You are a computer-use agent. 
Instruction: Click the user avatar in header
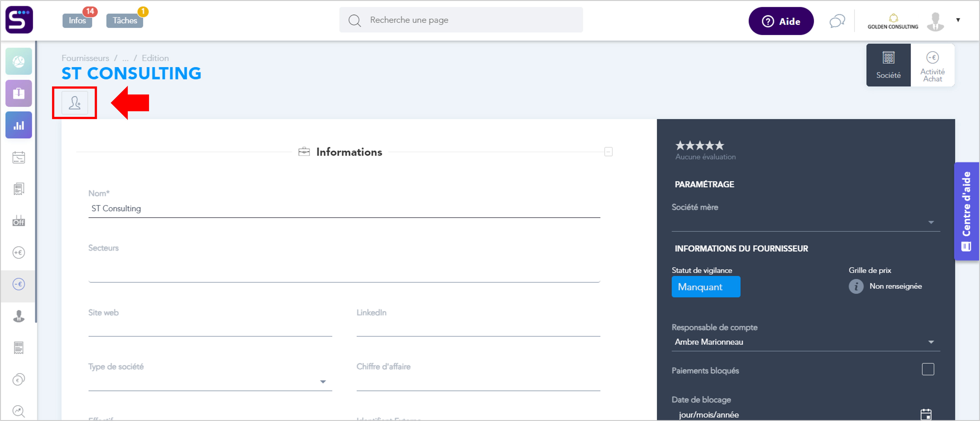[935, 21]
